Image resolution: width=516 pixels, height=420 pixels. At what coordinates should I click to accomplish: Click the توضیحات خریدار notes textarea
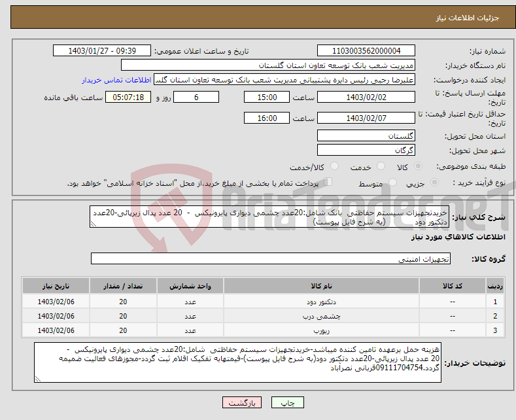[237, 362]
